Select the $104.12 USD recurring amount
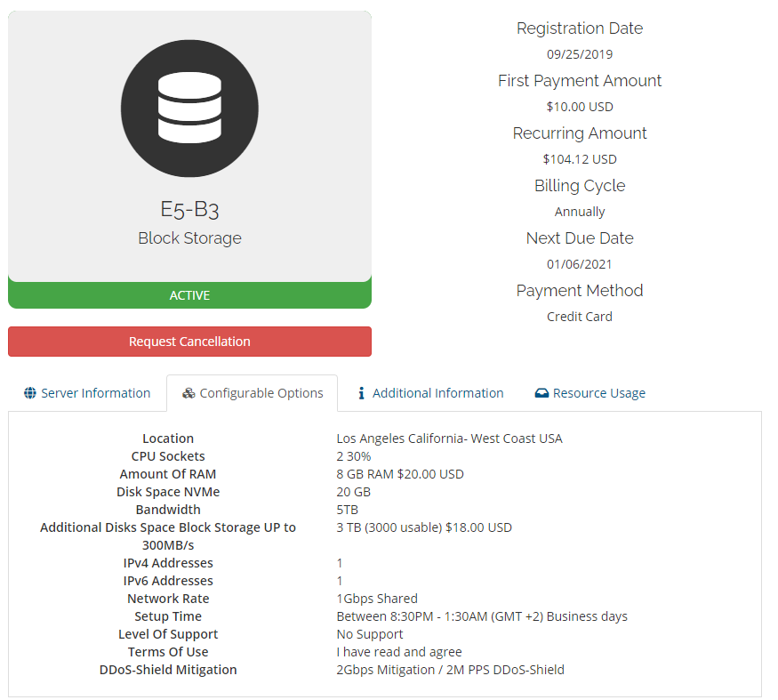This screenshot has width=778, height=700. click(580, 159)
